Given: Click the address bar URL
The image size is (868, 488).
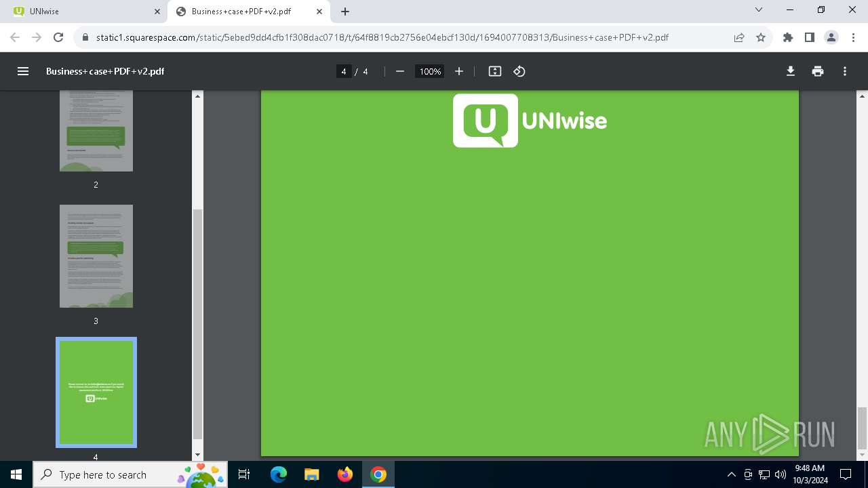Looking at the screenshot, I should pos(382,37).
